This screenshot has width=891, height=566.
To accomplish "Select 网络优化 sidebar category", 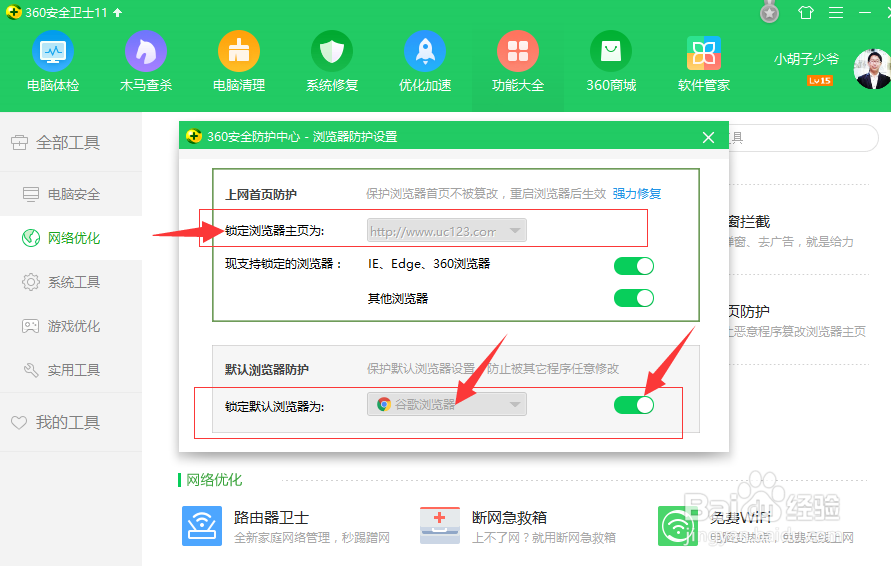I will click(x=71, y=238).
